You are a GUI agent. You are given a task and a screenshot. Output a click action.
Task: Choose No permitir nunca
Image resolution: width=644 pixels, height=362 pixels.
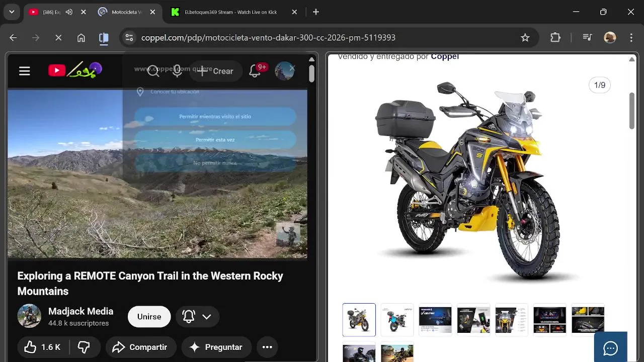(x=215, y=163)
